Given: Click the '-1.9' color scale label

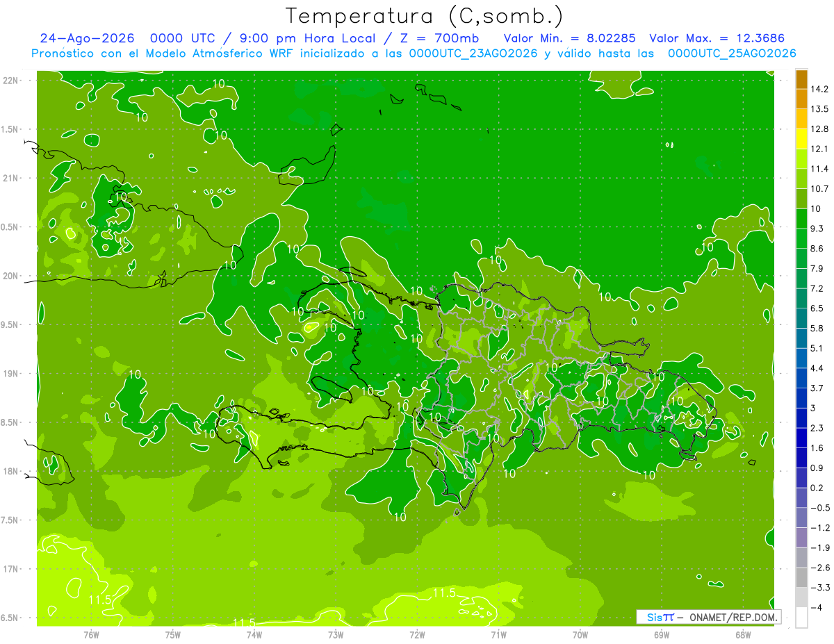Looking at the screenshot, I should tap(819, 547).
